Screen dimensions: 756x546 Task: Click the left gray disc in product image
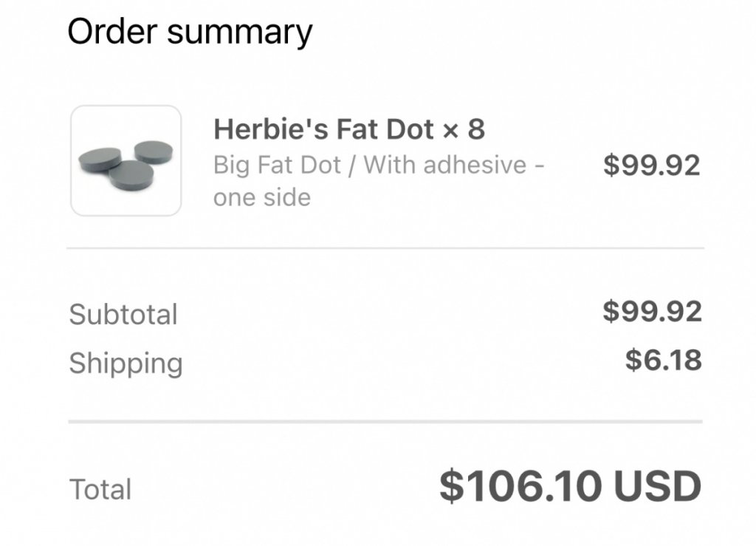tap(100, 159)
